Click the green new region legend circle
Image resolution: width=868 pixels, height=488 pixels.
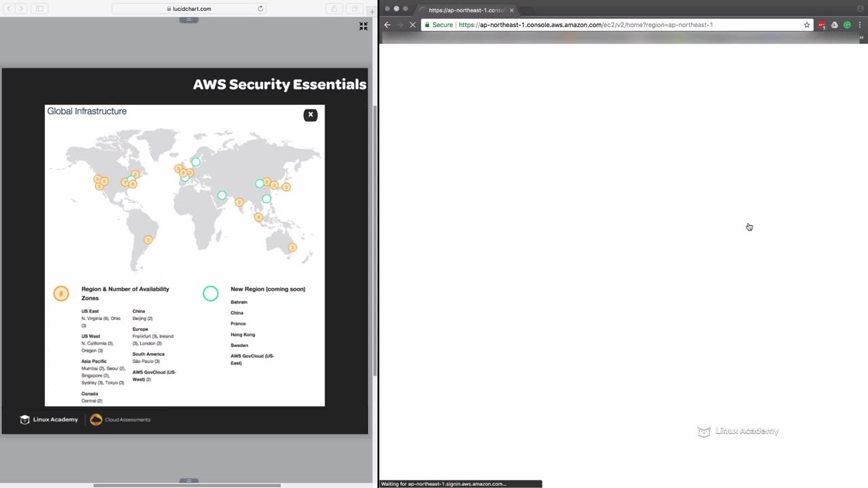tap(210, 293)
